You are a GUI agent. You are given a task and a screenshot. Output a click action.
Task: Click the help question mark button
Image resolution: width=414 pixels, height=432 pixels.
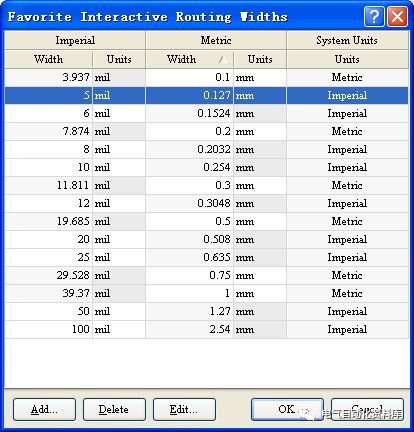(x=374, y=16)
